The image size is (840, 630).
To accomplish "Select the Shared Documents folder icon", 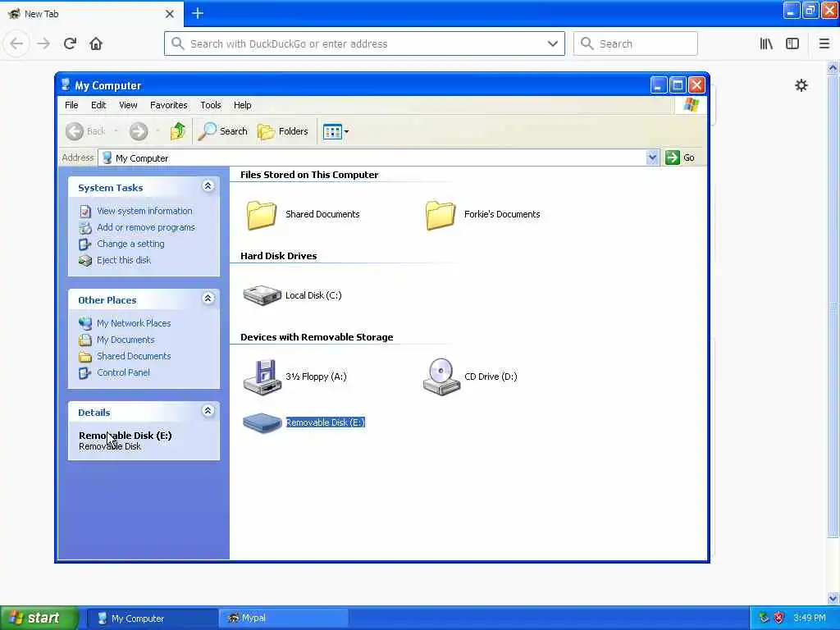I will coord(262,215).
